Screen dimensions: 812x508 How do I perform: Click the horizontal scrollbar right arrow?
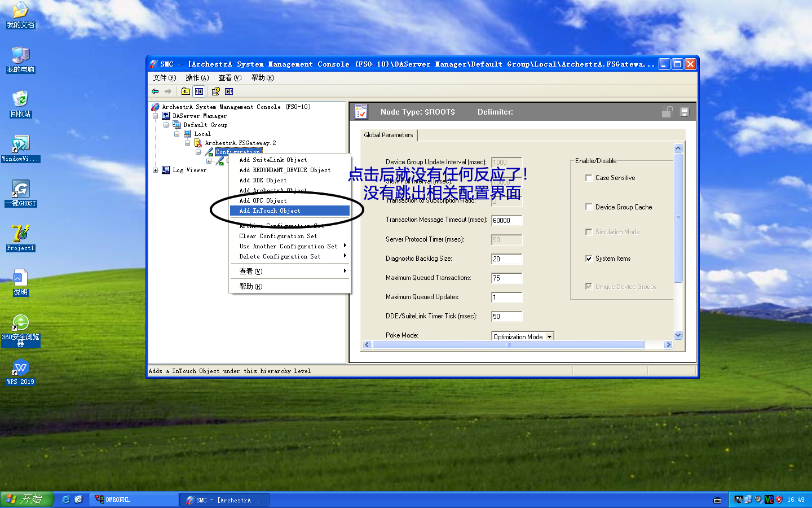coord(668,345)
